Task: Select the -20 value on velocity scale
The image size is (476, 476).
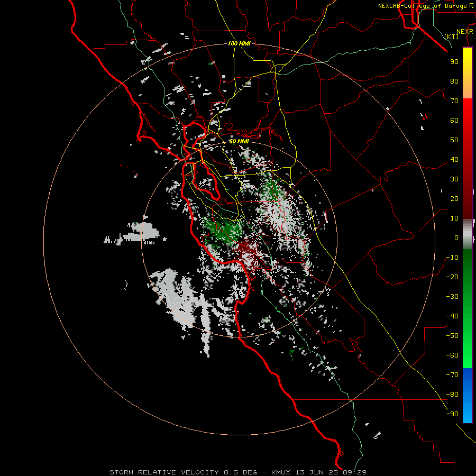Action: coord(452,277)
